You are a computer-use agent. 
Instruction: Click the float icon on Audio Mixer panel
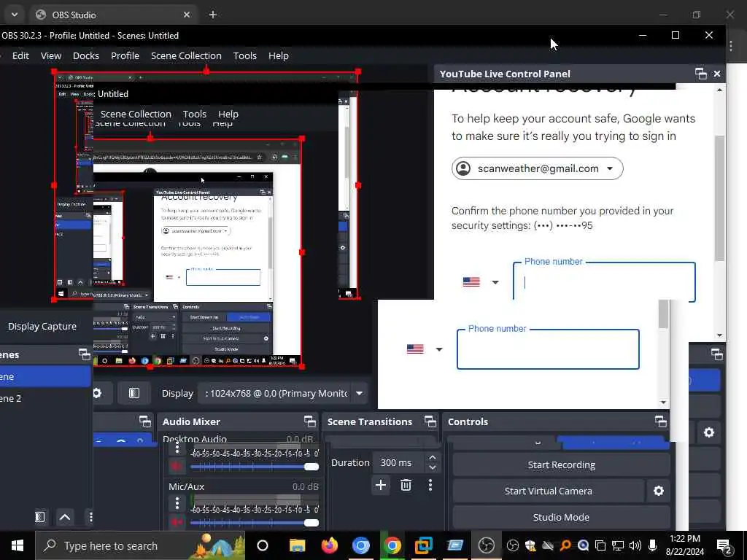[309, 421]
